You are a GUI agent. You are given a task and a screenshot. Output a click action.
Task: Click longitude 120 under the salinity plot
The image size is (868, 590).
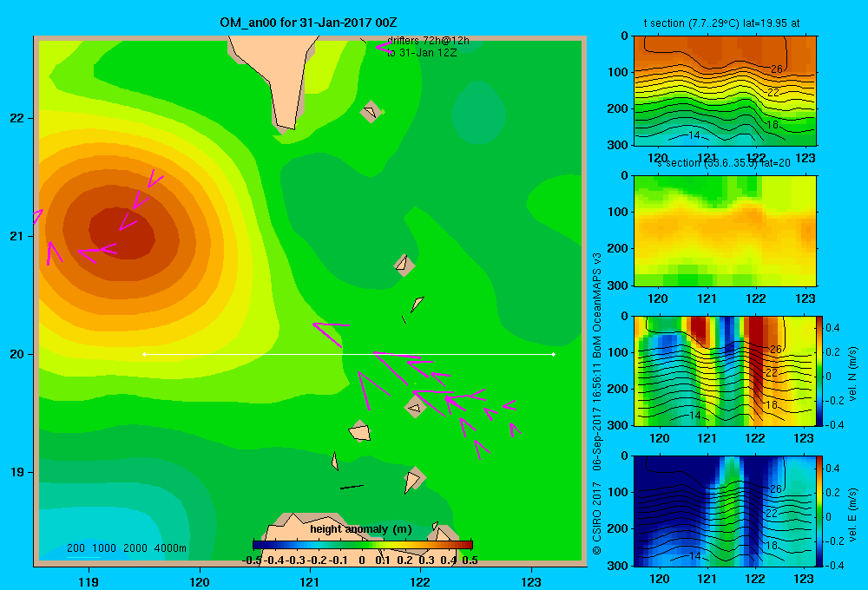click(658, 298)
